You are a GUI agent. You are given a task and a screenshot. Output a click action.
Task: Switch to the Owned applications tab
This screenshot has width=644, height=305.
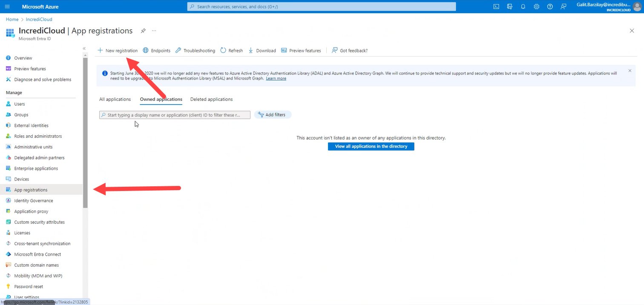pyautogui.click(x=161, y=99)
